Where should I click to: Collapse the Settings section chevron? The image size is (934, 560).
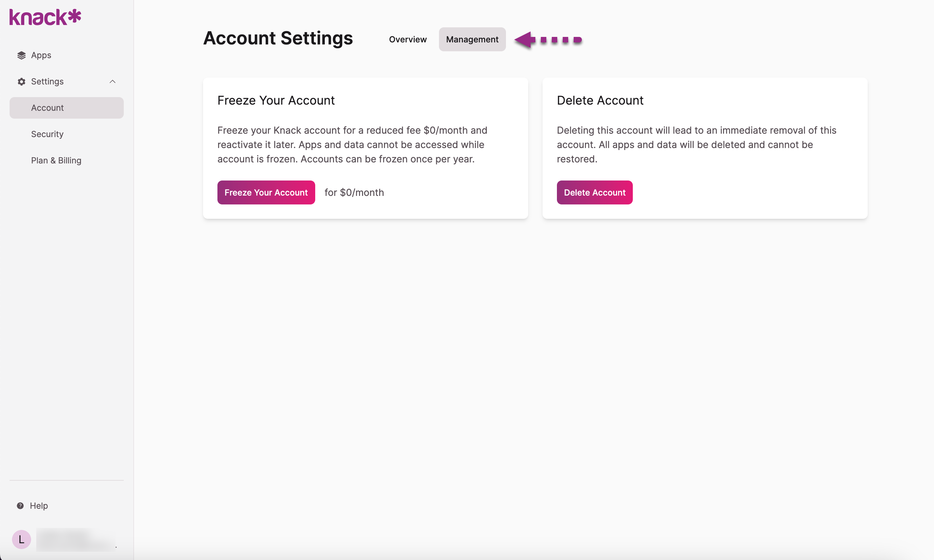tap(112, 81)
